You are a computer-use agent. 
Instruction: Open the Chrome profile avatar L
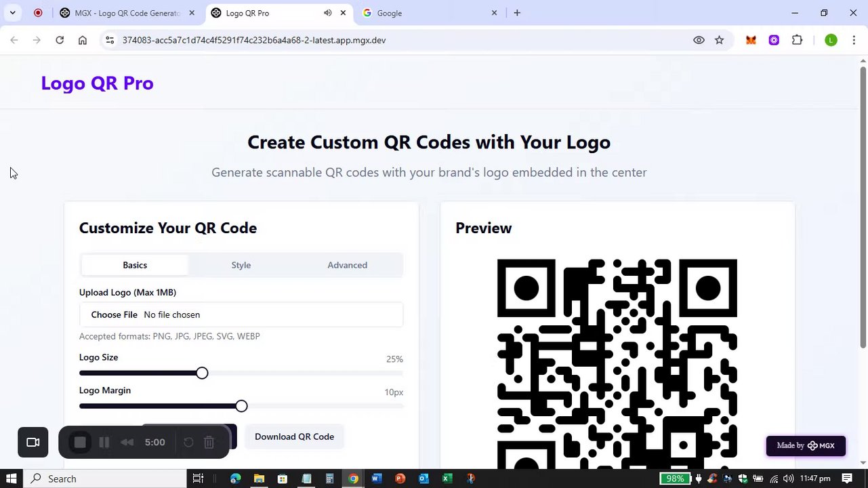tap(831, 40)
